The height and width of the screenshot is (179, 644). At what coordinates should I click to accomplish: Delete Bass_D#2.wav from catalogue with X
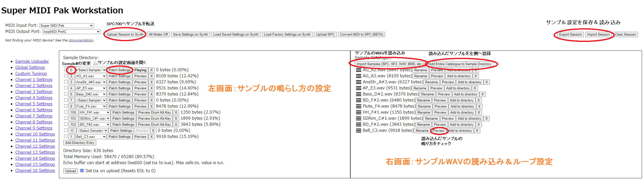483,94
